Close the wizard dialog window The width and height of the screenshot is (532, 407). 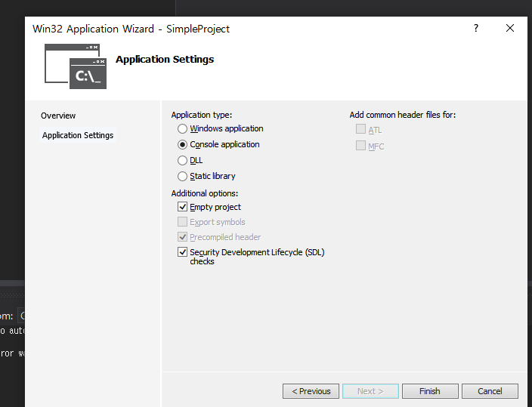coord(510,28)
